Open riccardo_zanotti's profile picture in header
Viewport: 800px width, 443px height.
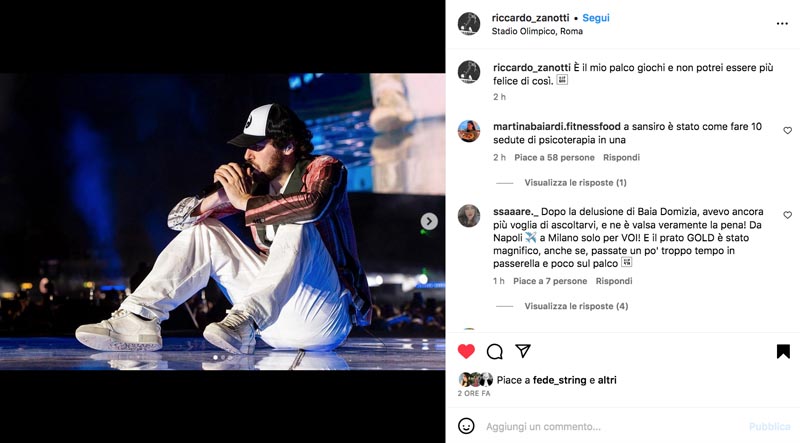(468, 23)
